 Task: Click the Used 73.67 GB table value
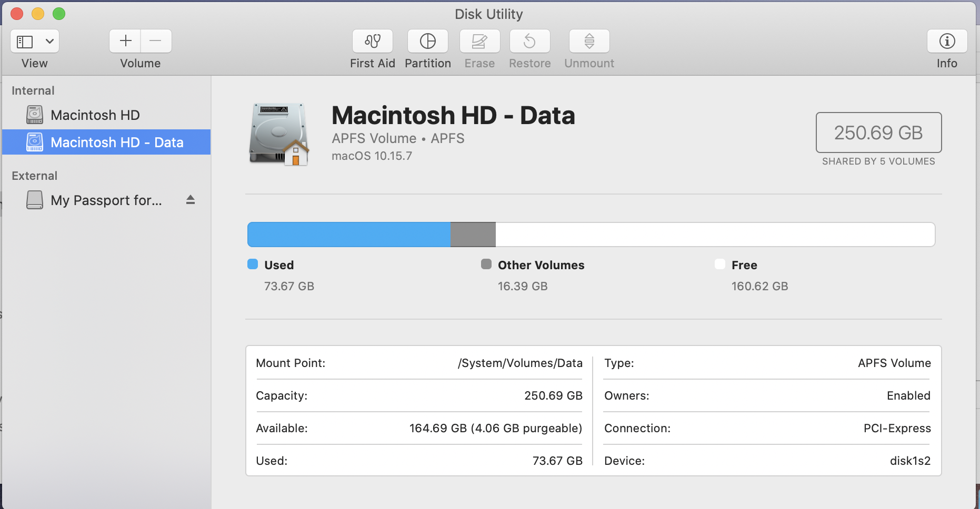click(557, 461)
